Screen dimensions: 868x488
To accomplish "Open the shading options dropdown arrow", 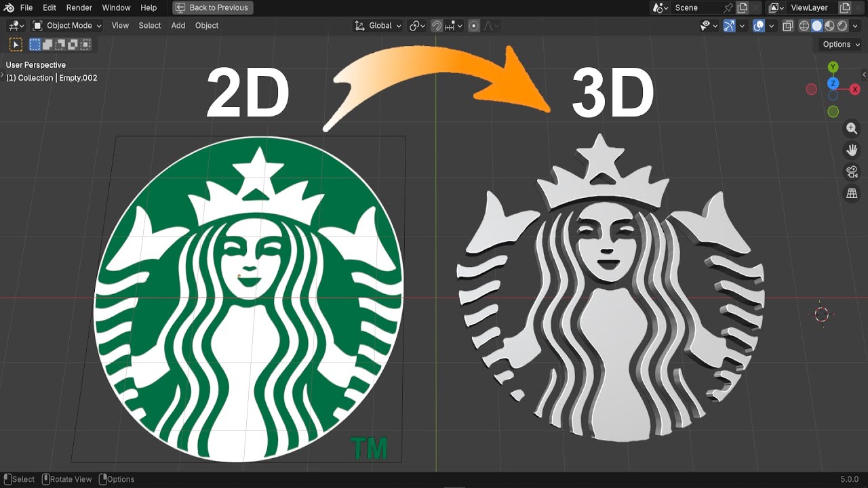I will pos(855,25).
